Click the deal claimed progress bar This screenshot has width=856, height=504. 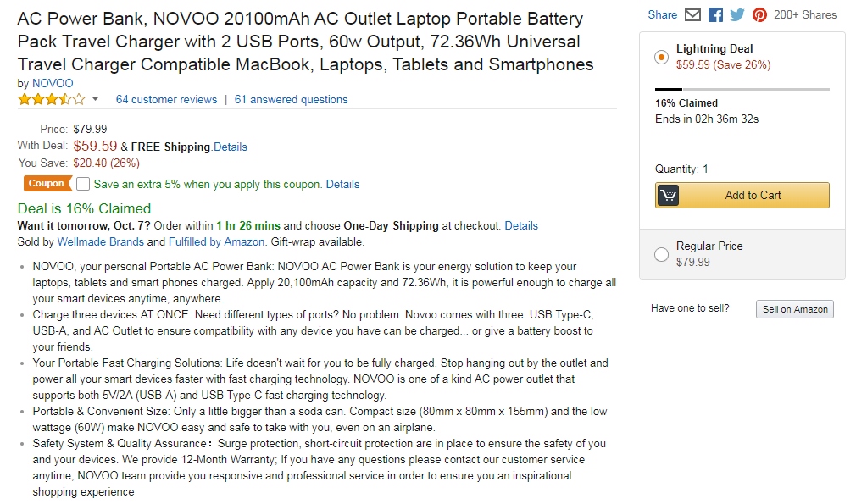(742, 89)
